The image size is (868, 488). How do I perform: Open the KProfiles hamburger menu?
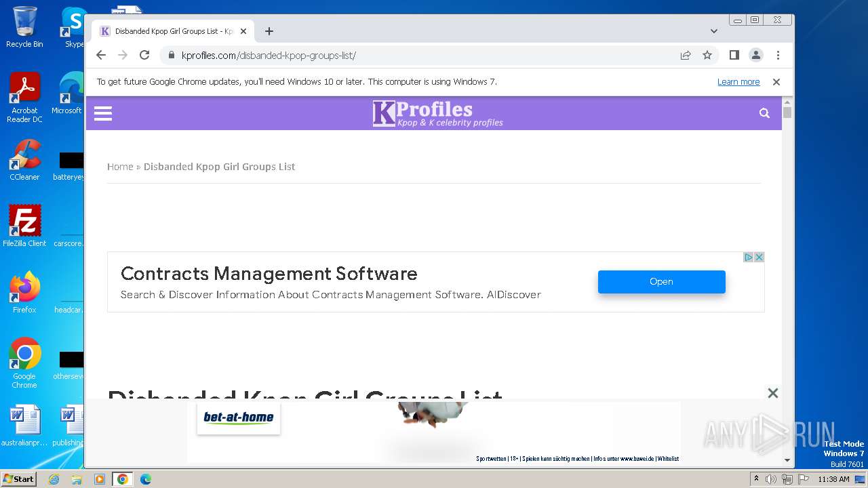103,113
